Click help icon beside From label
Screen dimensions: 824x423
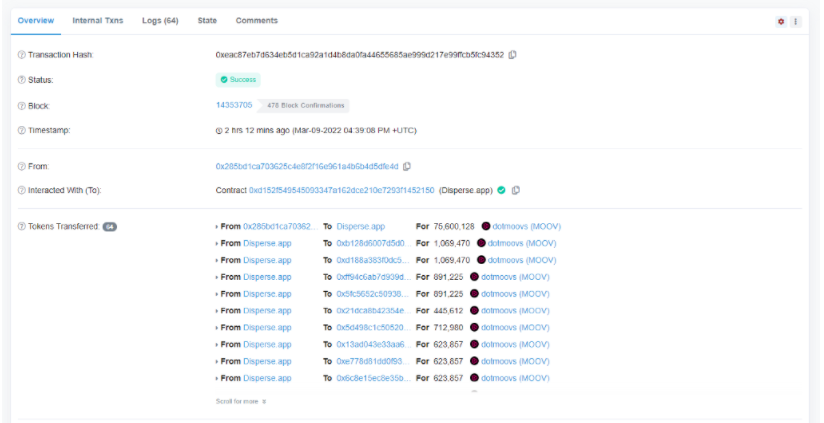pyautogui.click(x=22, y=166)
